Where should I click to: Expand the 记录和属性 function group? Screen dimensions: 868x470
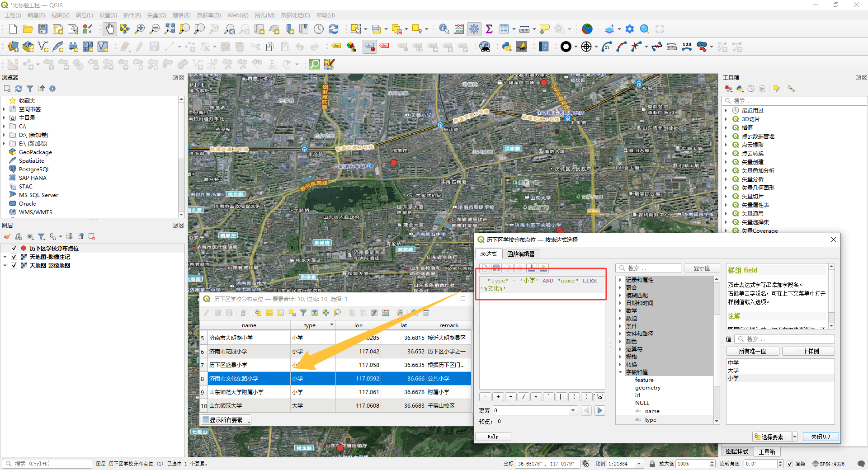point(620,280)
